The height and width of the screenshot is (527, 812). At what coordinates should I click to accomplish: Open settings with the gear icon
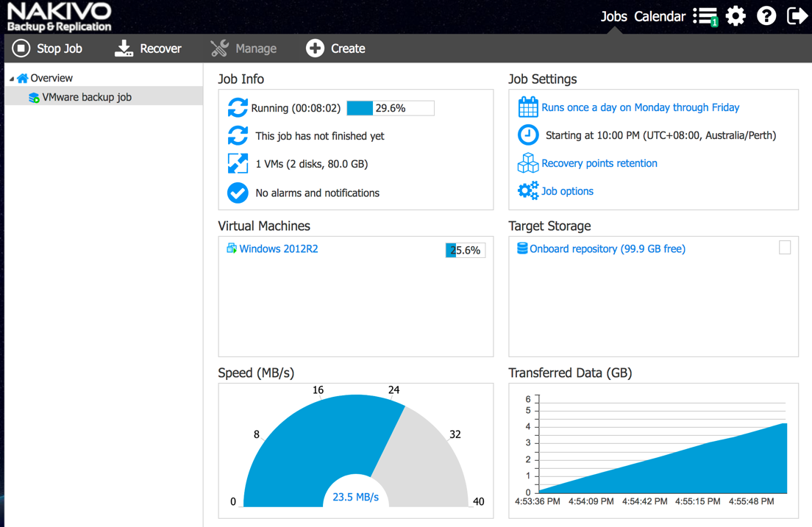[x=736, y=16]
